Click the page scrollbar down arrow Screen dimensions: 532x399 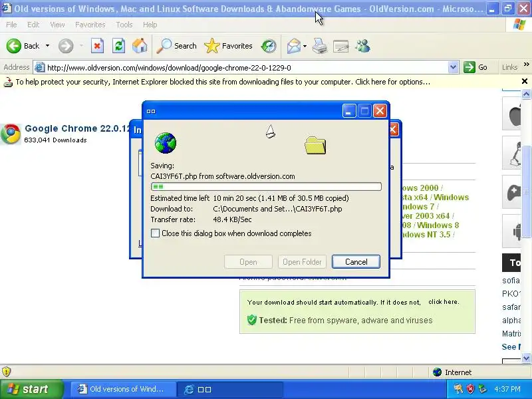pyautogui.click(x=526, y=358)
